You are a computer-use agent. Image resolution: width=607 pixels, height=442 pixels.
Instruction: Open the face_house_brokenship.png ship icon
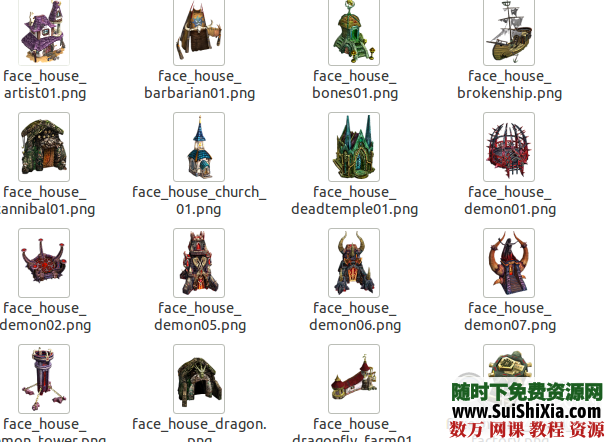coord(509,31)
